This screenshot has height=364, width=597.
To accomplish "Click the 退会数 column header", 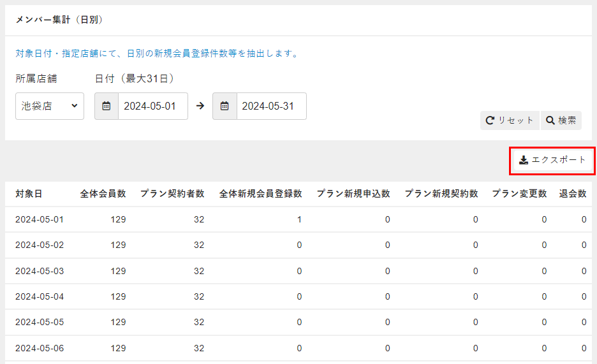I will (x=573, y=194).
